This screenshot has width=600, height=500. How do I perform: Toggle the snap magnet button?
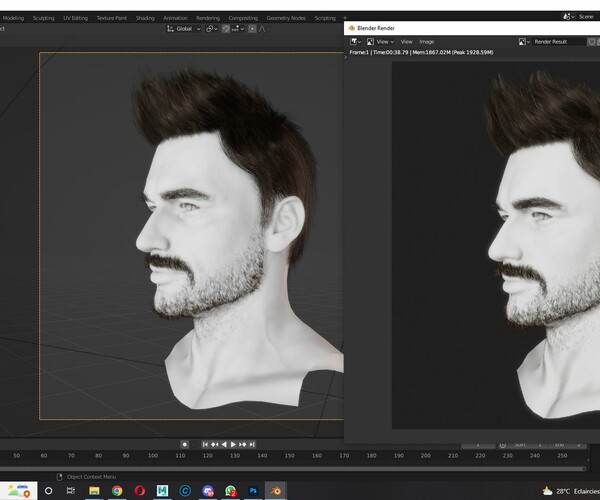226,29
